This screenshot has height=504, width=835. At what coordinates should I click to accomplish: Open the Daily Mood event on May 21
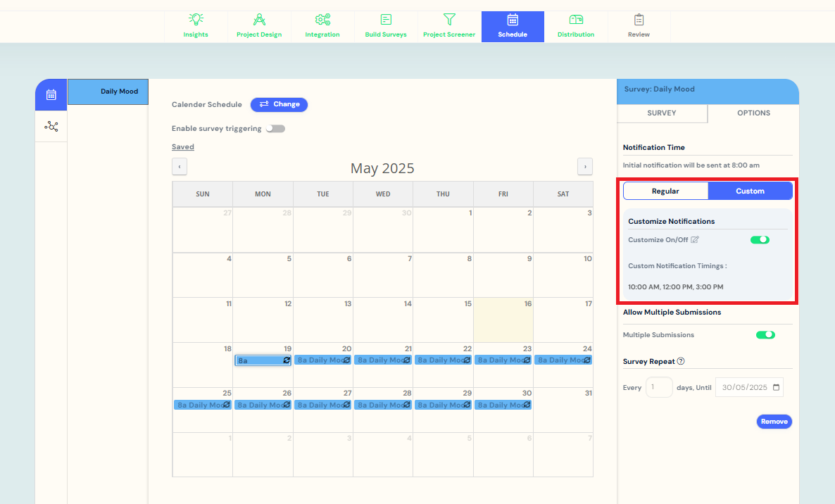[383, 360]
